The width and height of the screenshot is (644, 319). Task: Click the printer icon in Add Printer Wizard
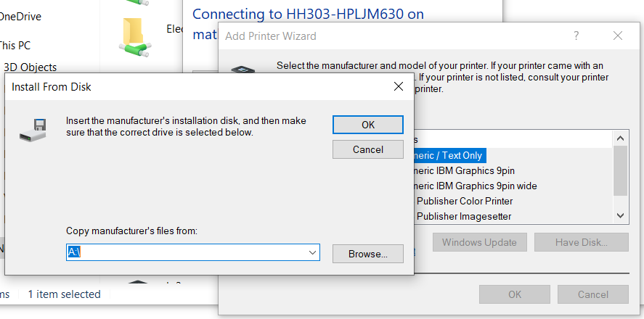point(242,70)
